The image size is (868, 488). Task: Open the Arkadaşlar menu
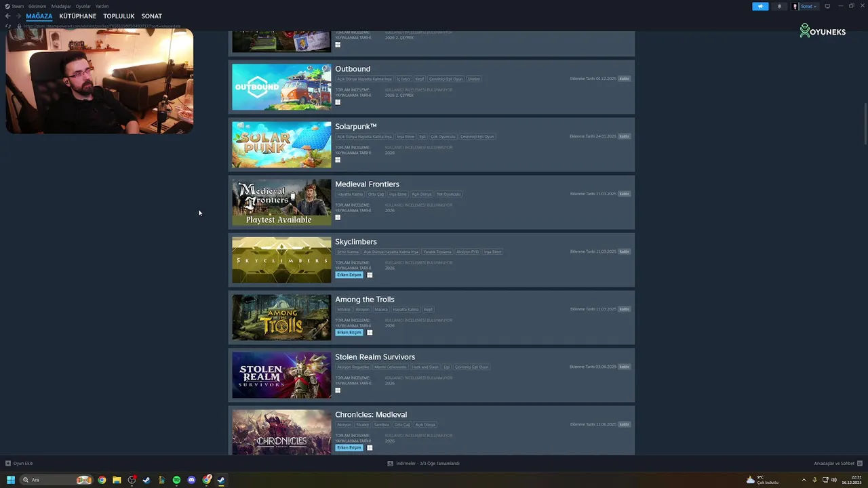click(61, 6)
